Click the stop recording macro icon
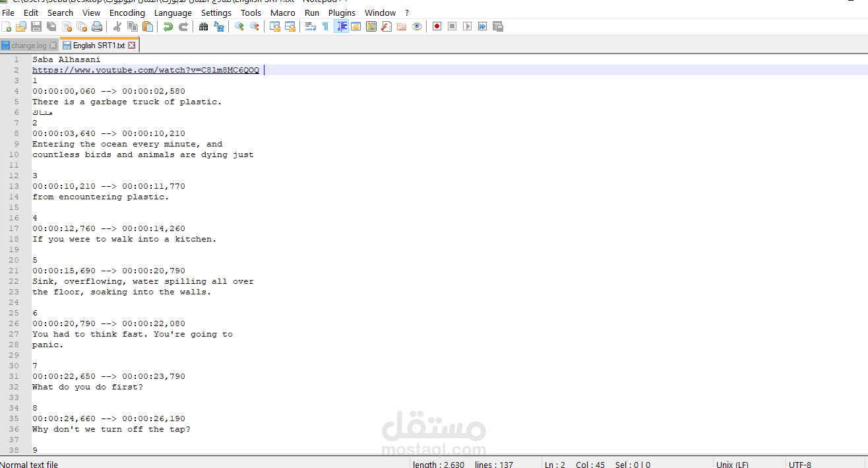 point(452,26)
